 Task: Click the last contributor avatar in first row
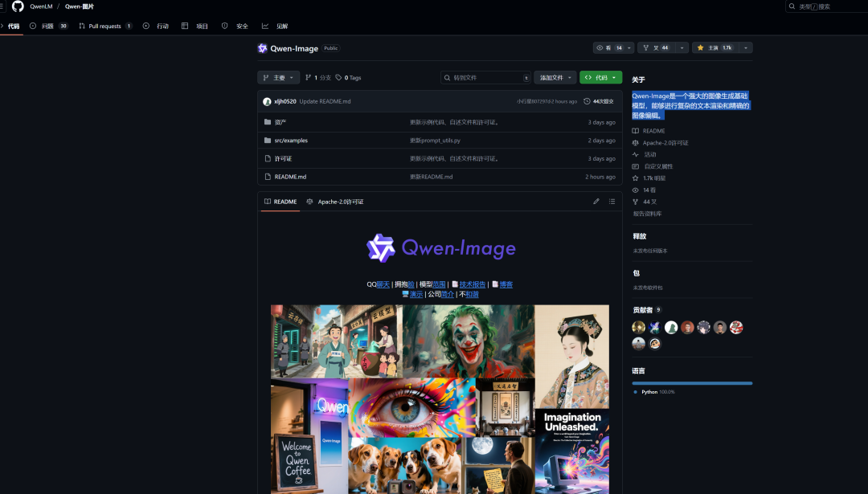click(x=735, y=328)
